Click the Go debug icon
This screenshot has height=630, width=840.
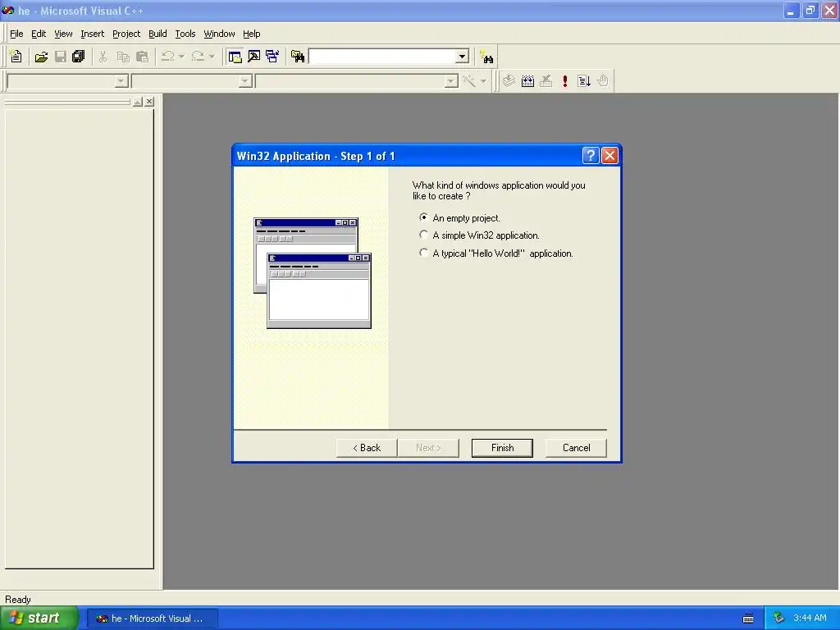(x=584, y=81)
